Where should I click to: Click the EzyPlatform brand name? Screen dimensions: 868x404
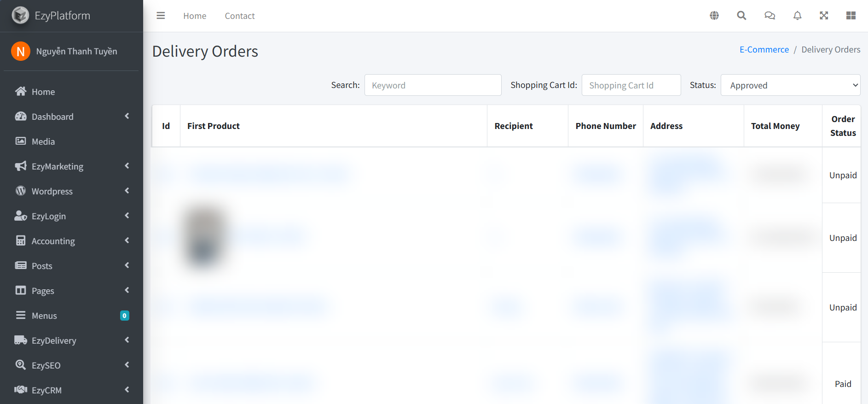pyautogui.click(x=63, y=16)
